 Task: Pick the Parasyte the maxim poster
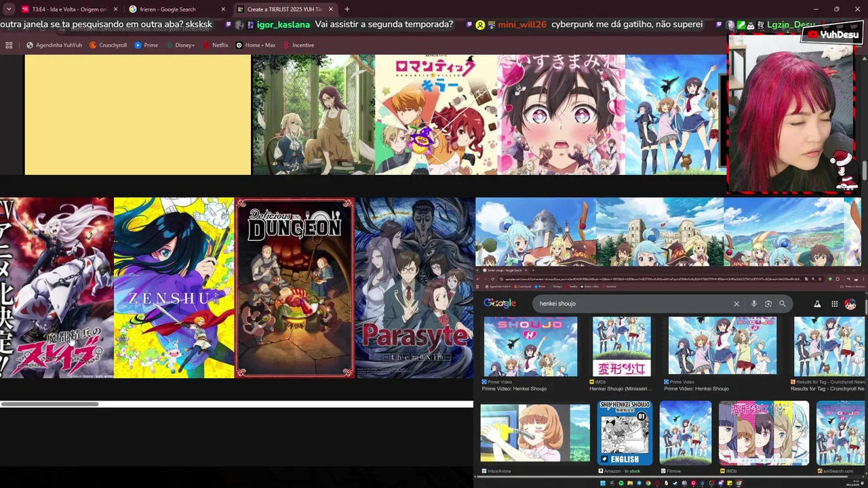point(414,287)
